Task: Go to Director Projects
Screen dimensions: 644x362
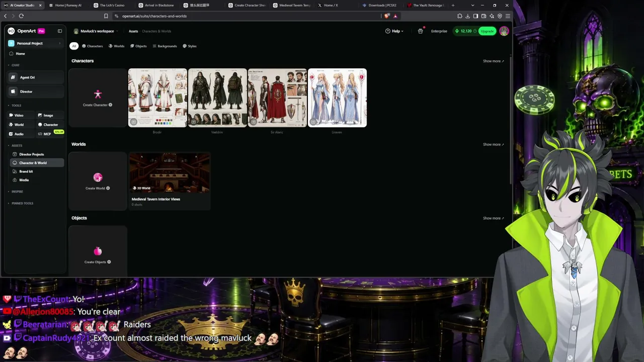Action: point(36,154)
